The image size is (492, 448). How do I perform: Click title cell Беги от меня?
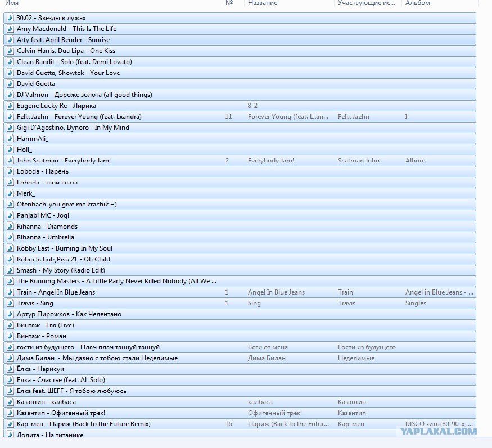point(268,347)
